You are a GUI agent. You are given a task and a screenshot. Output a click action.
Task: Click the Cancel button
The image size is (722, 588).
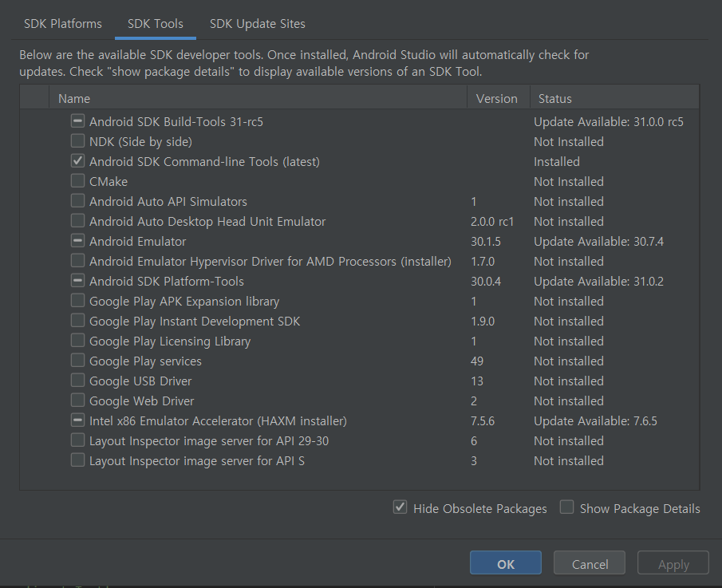(590, 562)
